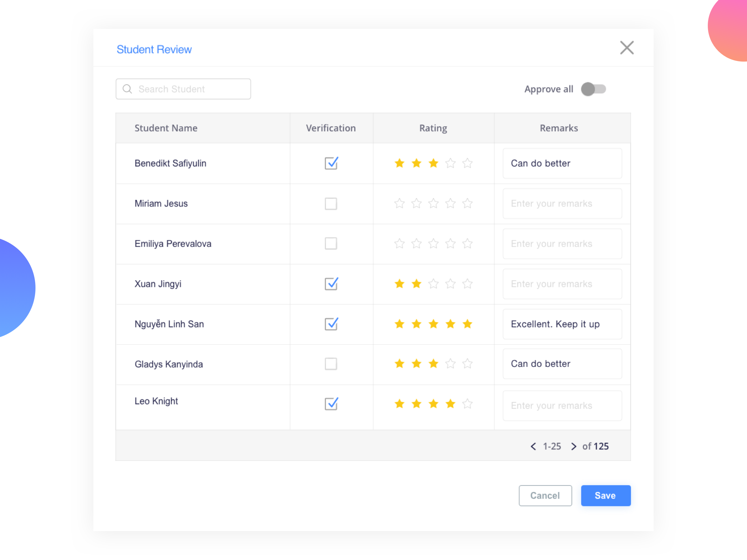Select the Rating column header
This screenshot has width=747, height=560.
click(x=433, y=128)
